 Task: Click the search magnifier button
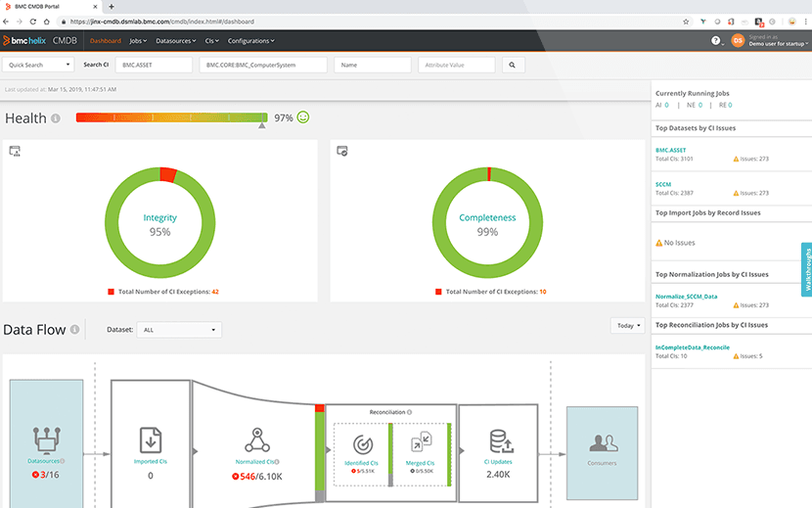(x=513, y=65)
